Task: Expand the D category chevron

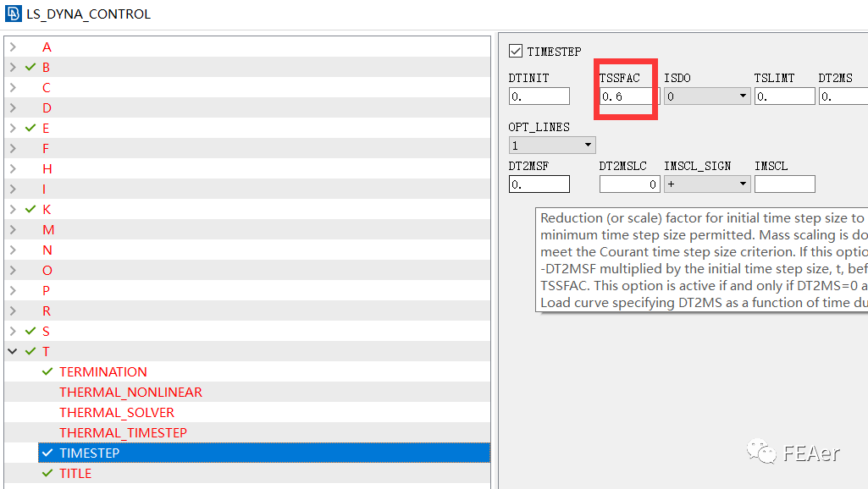Action: [13, 108]
